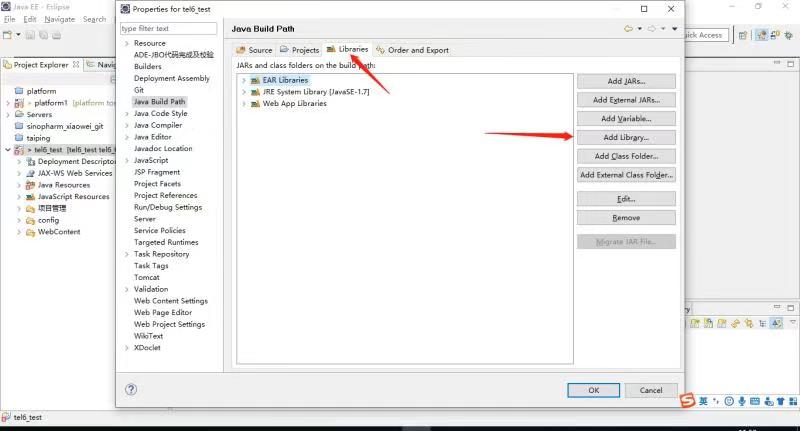Cancel the Properties dialog
This screenshot has height=431, width=800.
coord(651,390)
